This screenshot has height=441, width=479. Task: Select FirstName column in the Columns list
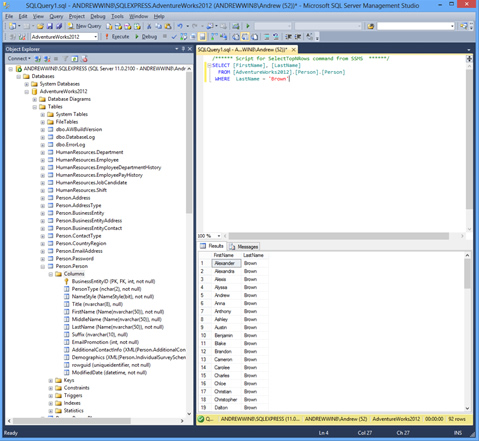118,312
